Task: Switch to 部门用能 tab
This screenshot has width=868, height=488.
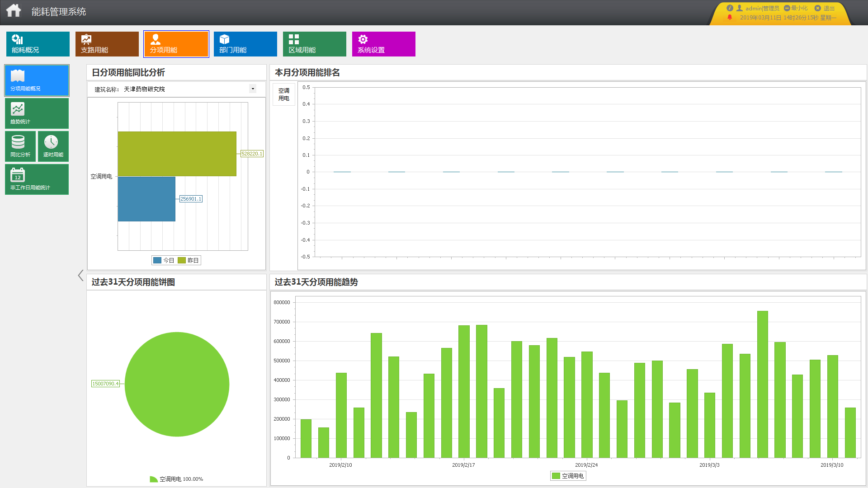Action: [245, 44]
